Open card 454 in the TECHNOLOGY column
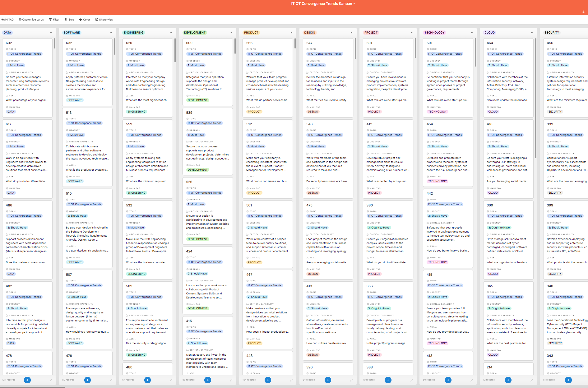This screenshot has width=588, height=388. (448, 153)
